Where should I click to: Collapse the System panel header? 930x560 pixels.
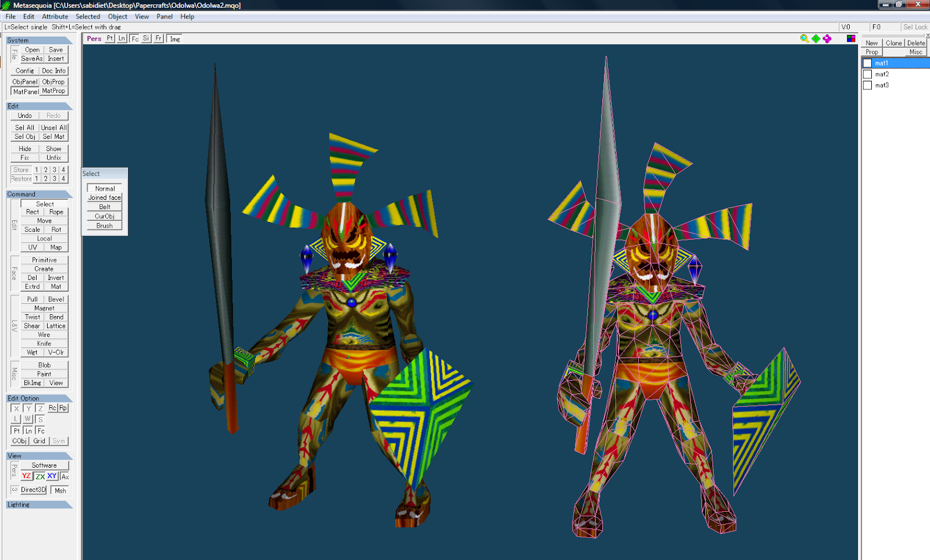click(x=40, y=40)
